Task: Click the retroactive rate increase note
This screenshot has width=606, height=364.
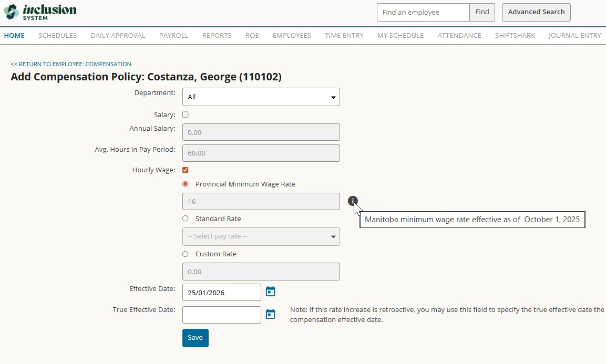Action: pyautogui.click(x=447, y=315)
